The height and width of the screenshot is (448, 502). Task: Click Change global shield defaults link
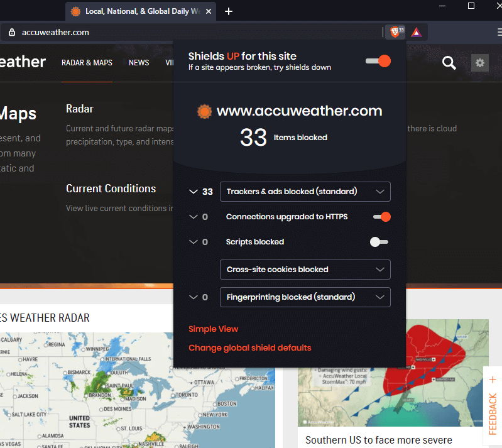[x=250, y=348]
